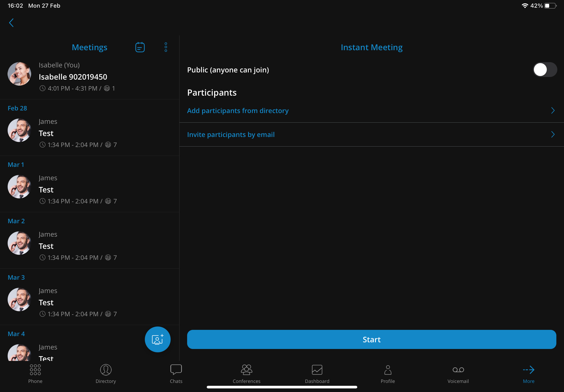Click the Phone icon in bottom navigation

tap(35, 370)
